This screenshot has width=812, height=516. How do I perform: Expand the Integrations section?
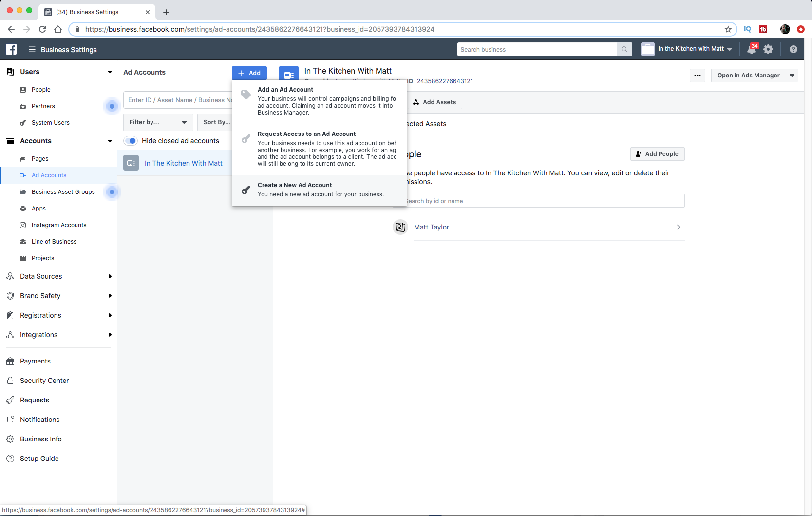(110, 335)
